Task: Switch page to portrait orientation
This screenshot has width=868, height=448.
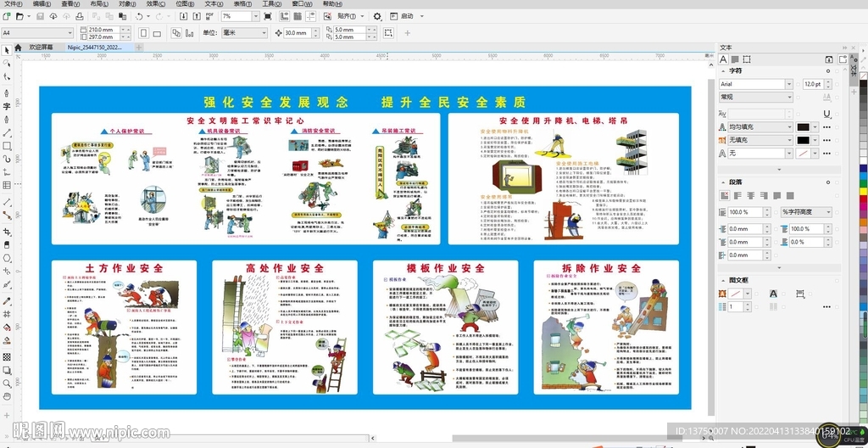Action: 142,33
